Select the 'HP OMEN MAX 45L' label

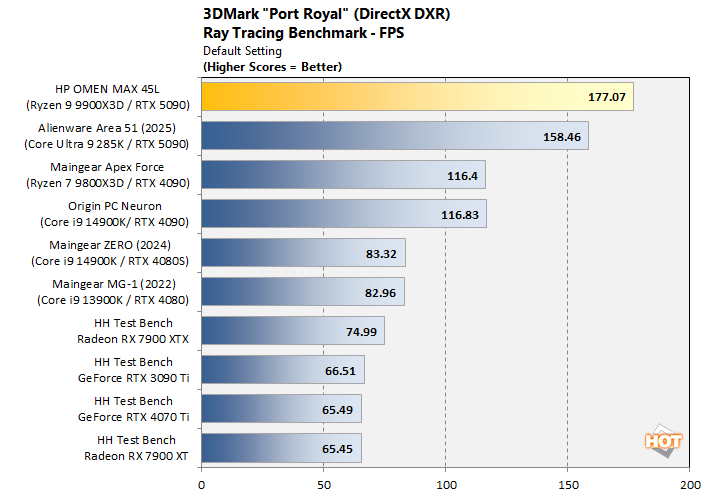[x=107, y=89]
